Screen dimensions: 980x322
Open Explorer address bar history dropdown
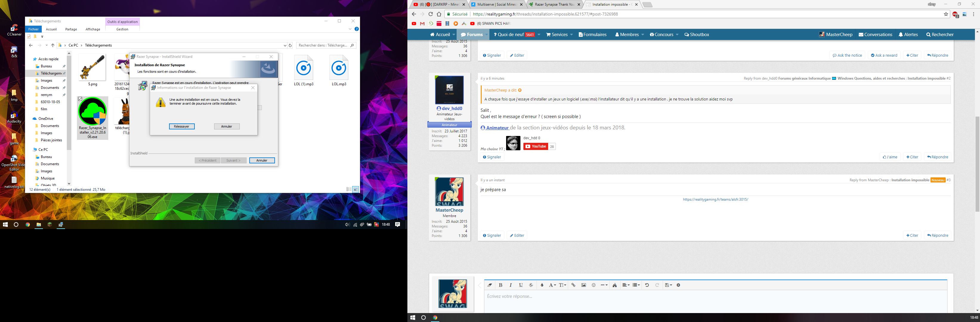pos(285,45)
